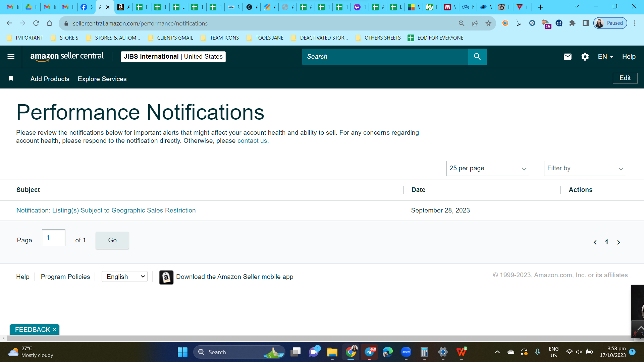The image size is (644, 362).
Task: Open the weather widget Mostly cloudy
Action: (31, 352)
